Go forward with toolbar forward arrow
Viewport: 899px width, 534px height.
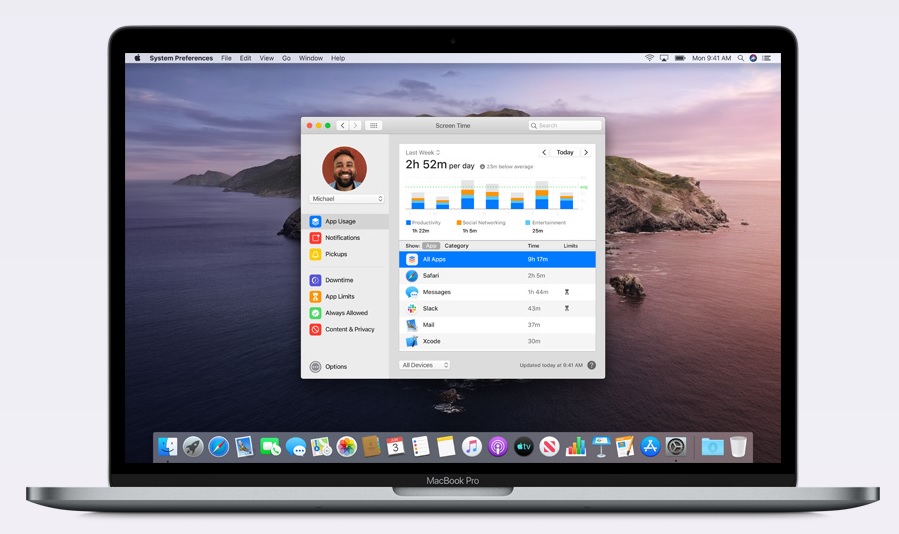click(355, 126)
